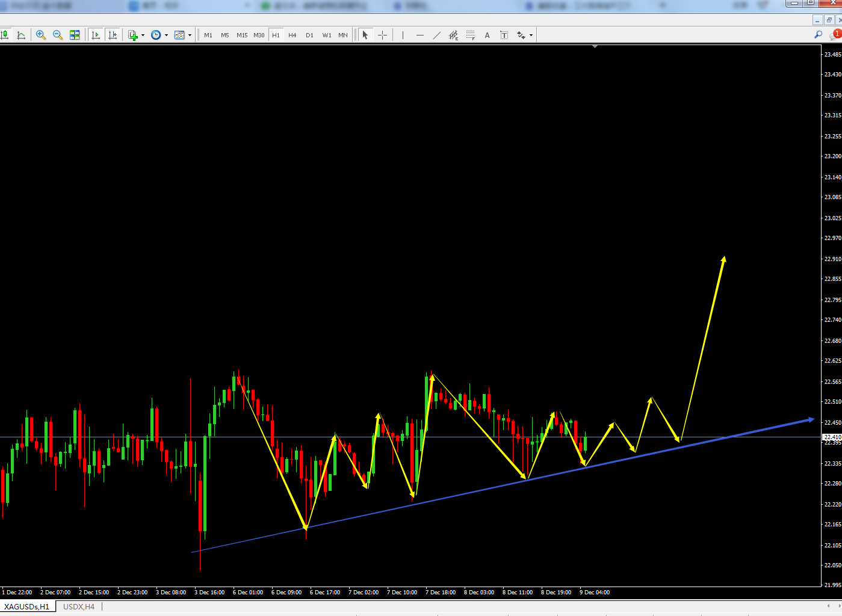Select the Text Label tool
Viewport: 842px width, 616px height.
pos(504,35)
